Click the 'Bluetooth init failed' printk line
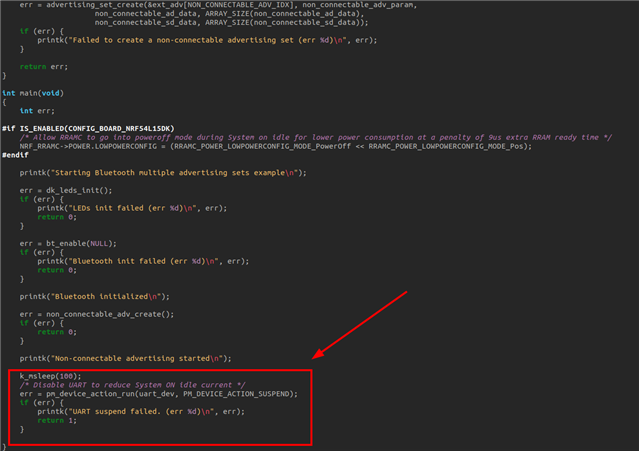This screenshot has height=451, width=639. pyautogui.click(x=143, y=261)
